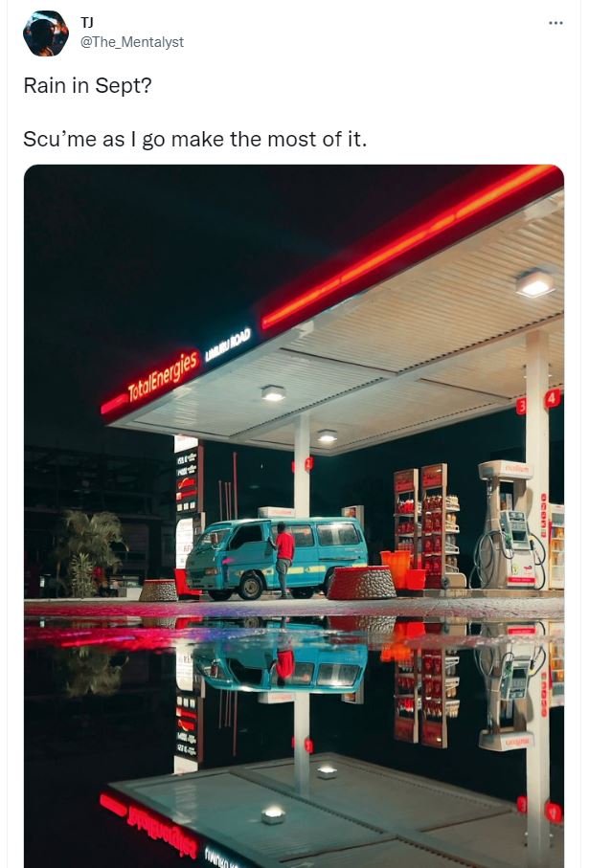Click the red number 4 pillar marker
589x868 pixels.
click(552, 398)
